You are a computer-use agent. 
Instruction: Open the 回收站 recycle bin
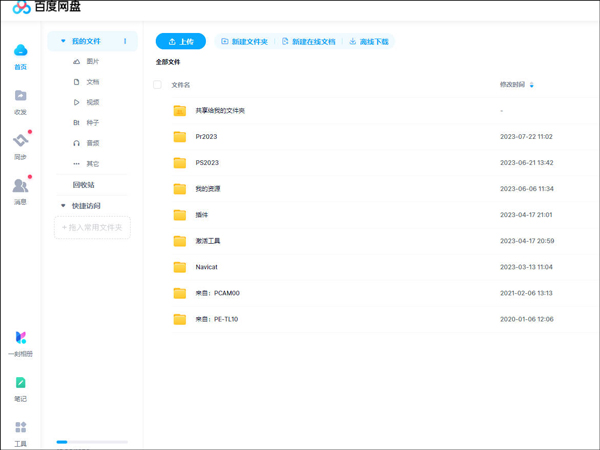pyautogui.click(x=83, y=185)
